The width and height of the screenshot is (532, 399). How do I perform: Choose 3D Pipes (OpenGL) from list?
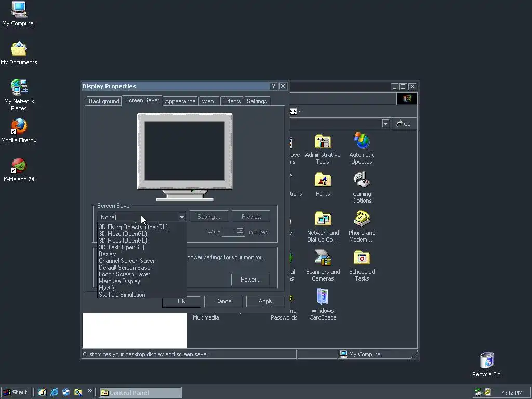[142, 241]
